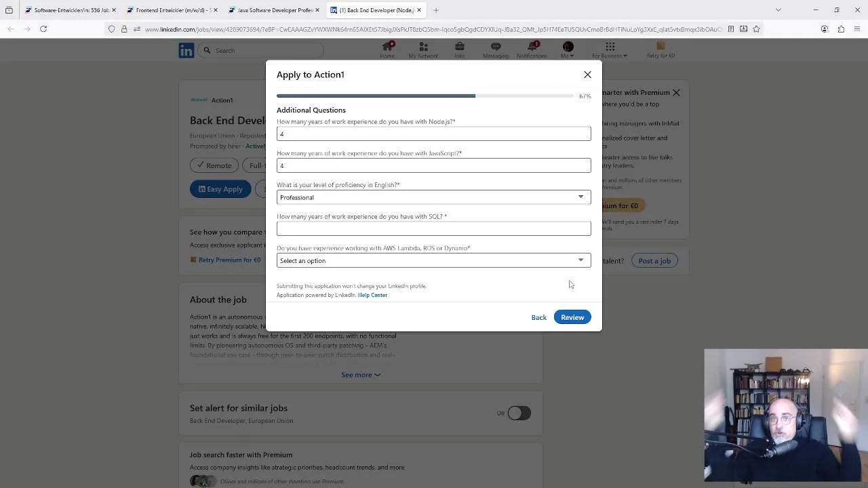The image size is (868, 488).
Task: Click the application progress bar
Action: point(425,96)
